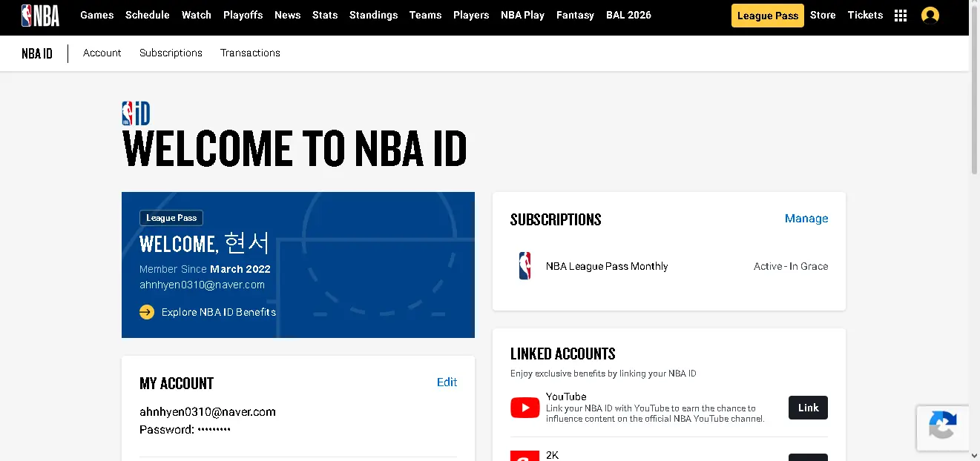Open the Tickets link
The image size is (980, 461).
coord(865,15)
